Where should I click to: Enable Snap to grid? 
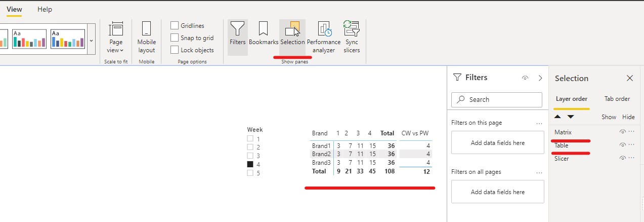pyautogui.click(x=175, y=38)
